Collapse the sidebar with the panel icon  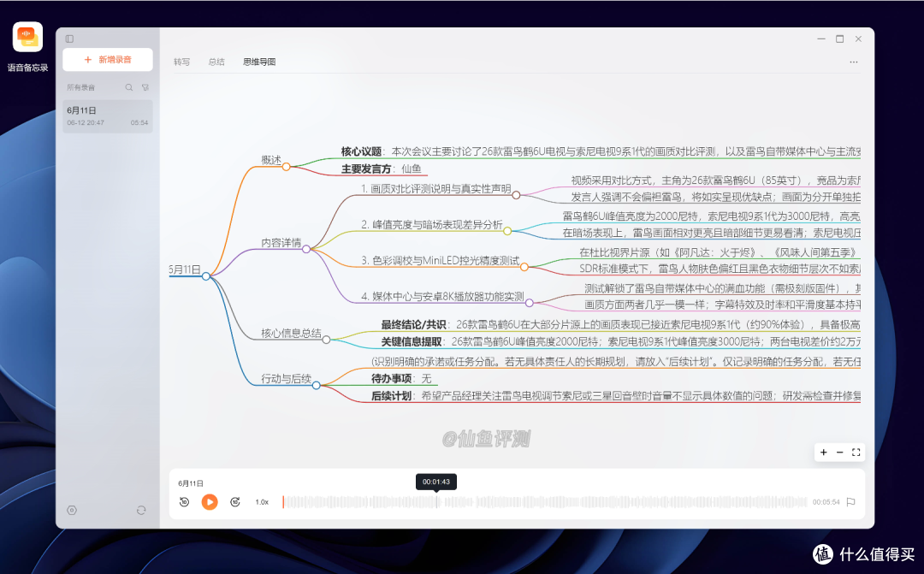point(69,38)
